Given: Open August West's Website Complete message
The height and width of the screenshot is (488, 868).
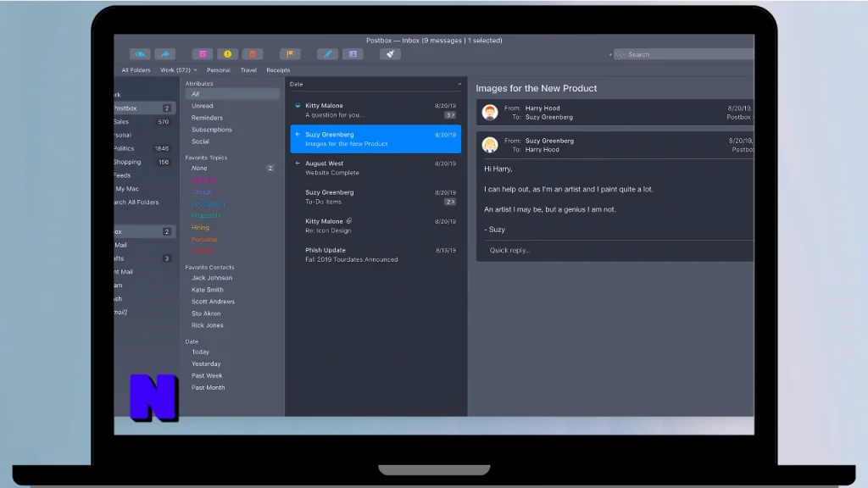Looking at the screenshot, I should click(x=376, y=168).
